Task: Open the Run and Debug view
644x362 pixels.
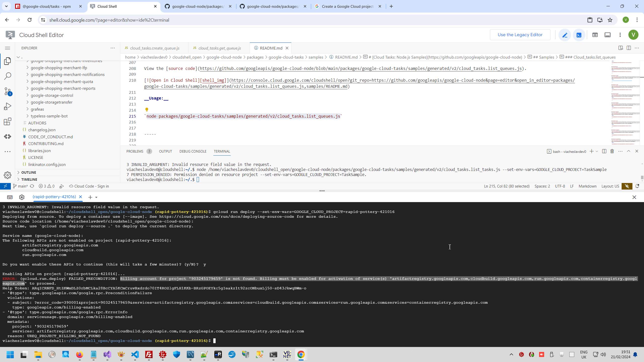Action: [x=8, y=106]
